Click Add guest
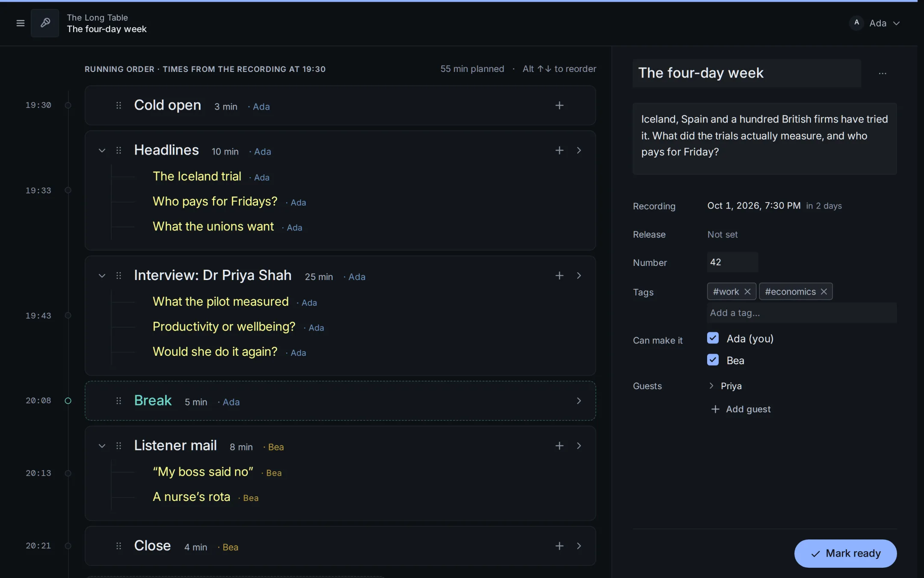 [740, 409]
